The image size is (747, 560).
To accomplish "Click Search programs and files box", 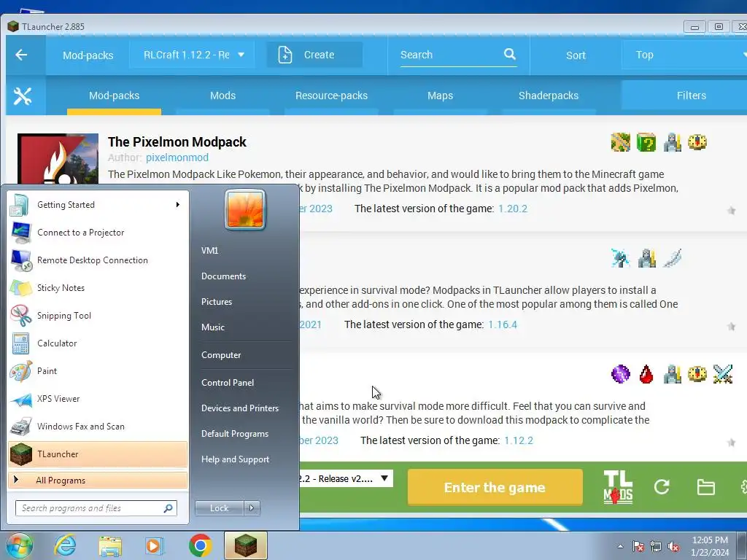I will click(96, 508).
